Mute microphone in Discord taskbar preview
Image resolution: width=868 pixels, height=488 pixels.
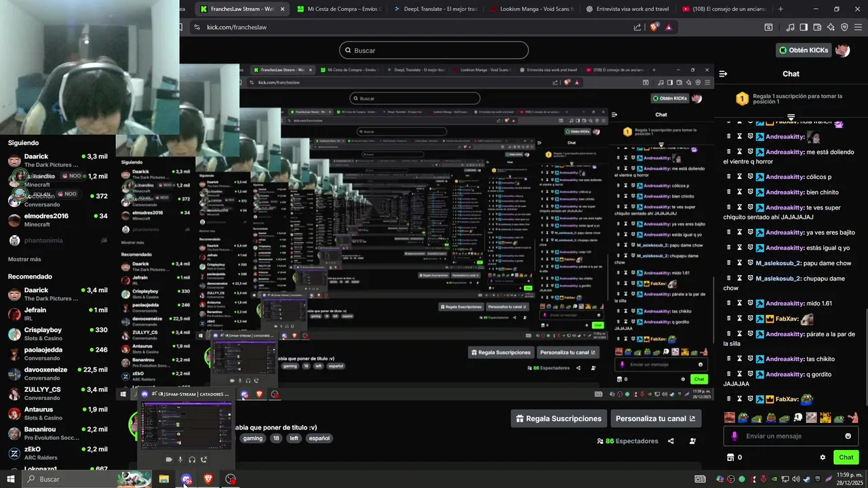(x=180, y=460)
